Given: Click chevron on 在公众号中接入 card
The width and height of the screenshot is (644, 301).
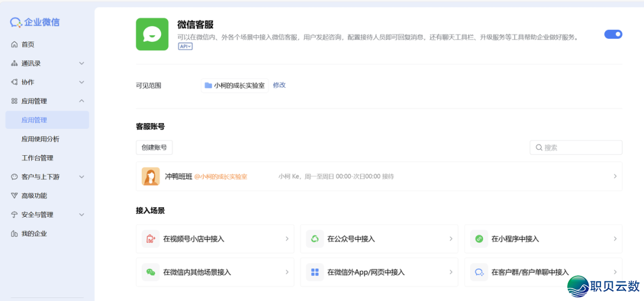Looking at the screenshot, I should [x=451, y=239].
